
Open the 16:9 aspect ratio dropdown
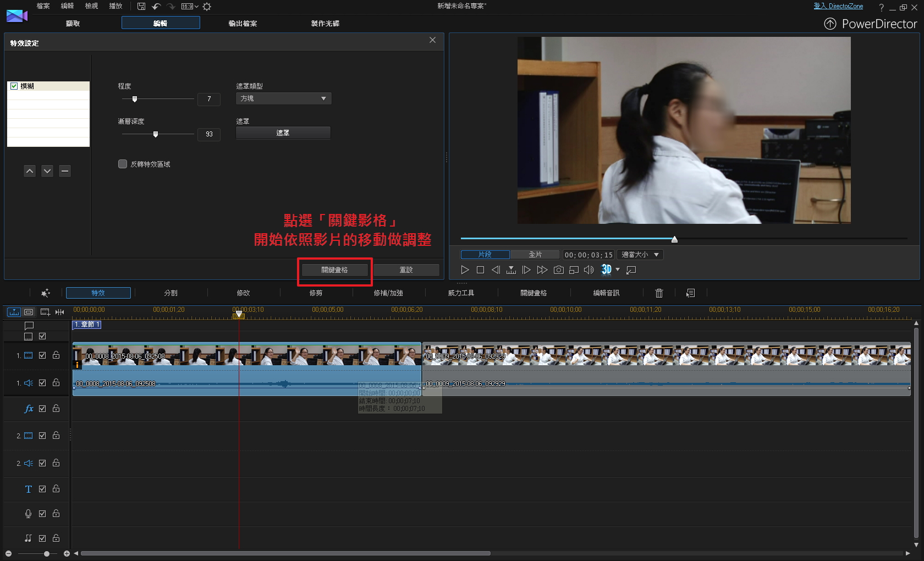190,7
